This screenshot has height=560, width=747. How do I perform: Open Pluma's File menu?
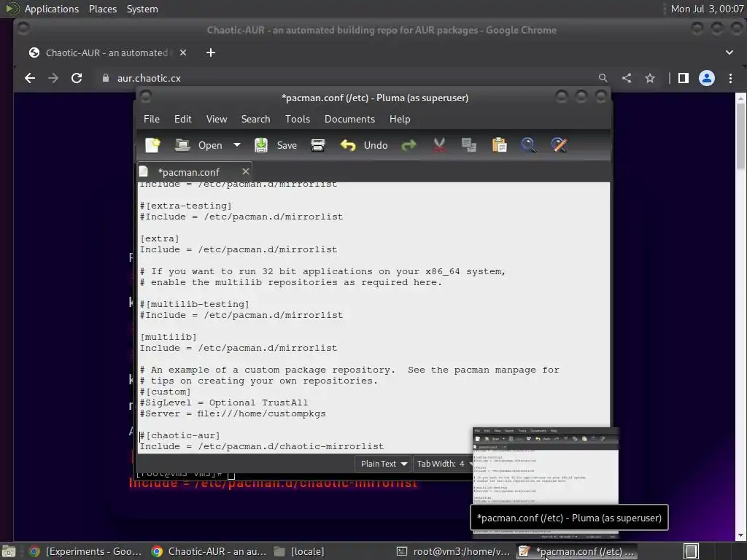152,119
